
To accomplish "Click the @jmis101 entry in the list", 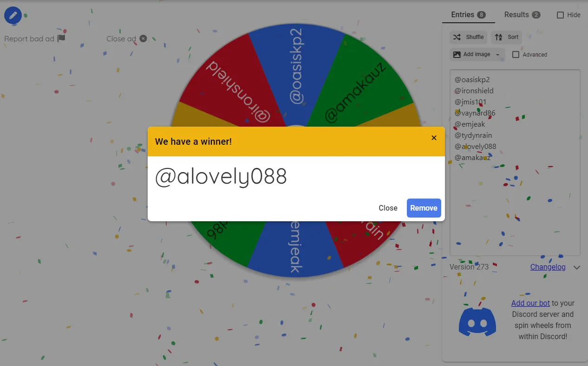I will 470,102.
